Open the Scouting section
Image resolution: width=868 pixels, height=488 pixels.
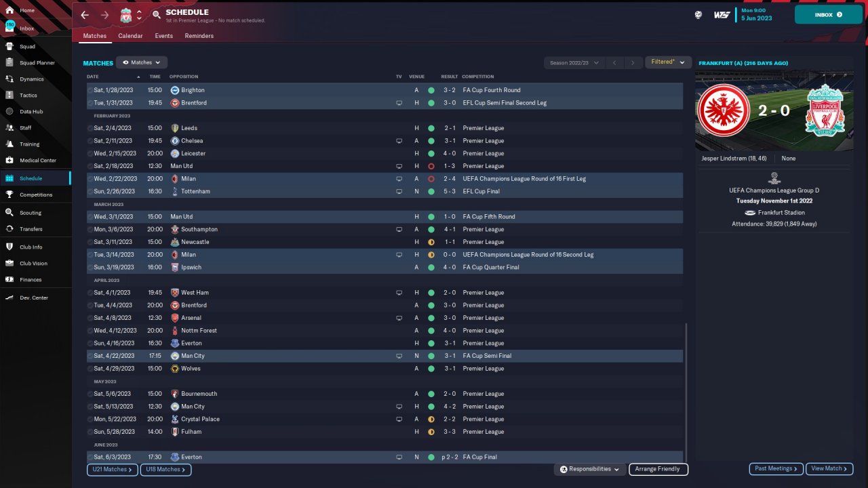click(x=36, y=213)
